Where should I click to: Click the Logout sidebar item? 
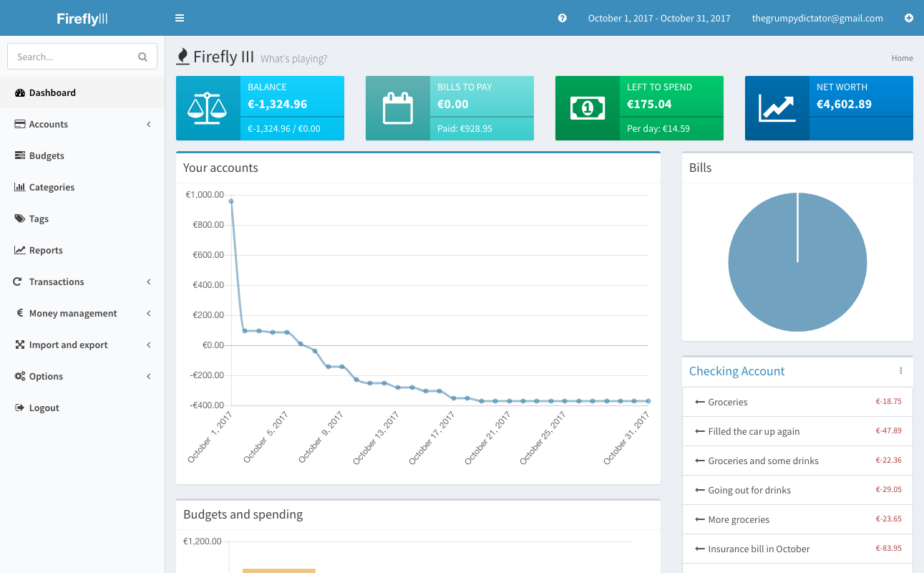click(x=44, y=408)
